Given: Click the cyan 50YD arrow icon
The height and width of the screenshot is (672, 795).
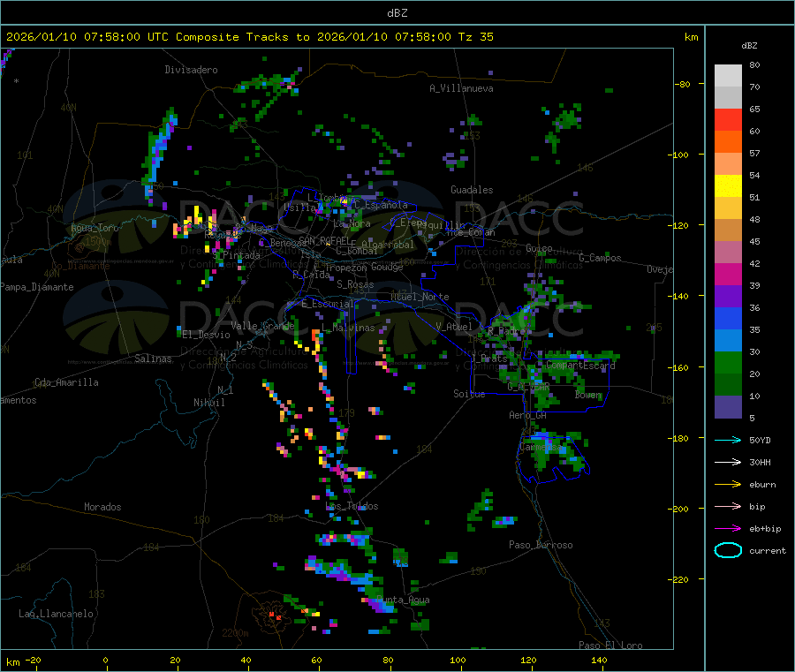Looking at the screenshot, I should 728,440.
